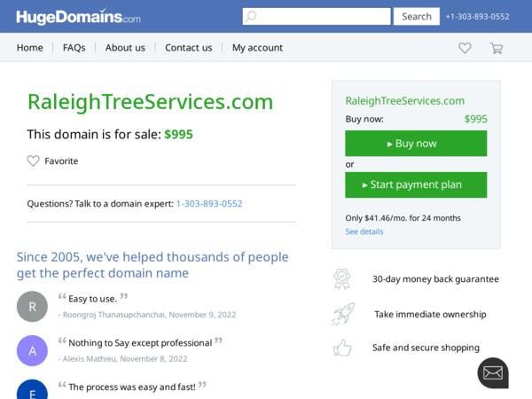532x399 pixels.
Task: Open the envelope chat message button
Action: pyautogui.click(x=493, y=373)
